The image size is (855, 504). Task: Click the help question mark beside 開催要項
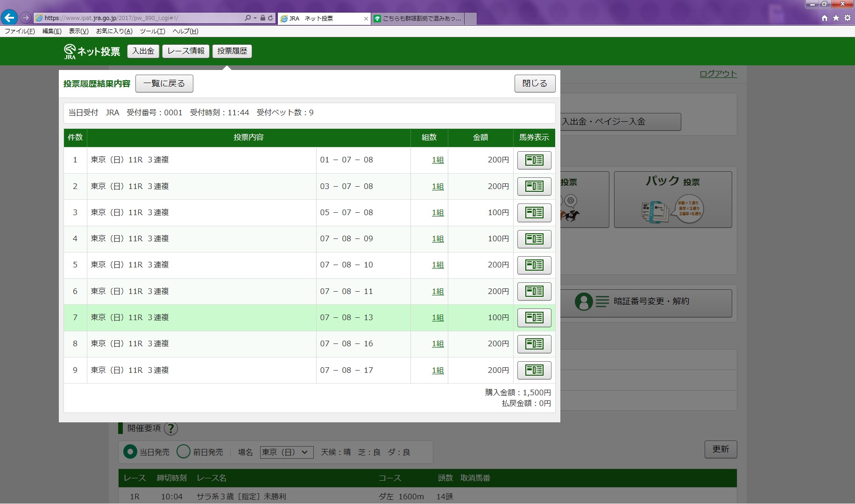[x=171, y=428]
